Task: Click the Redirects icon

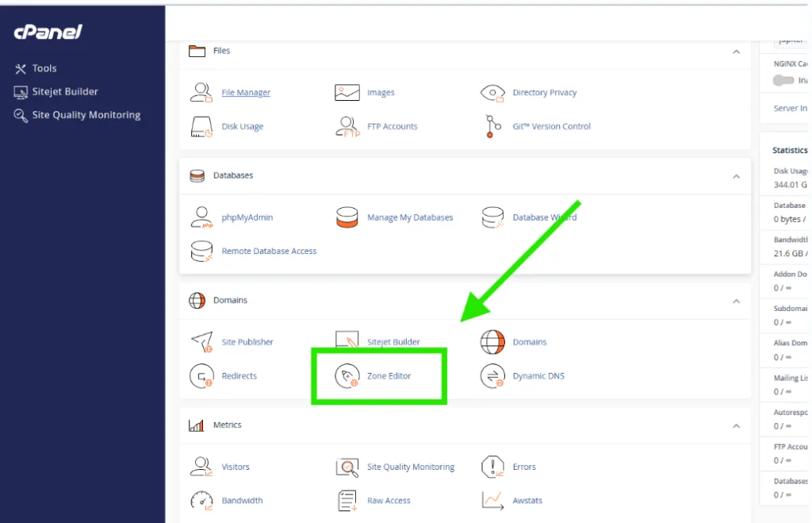Action: pos(201,376)
